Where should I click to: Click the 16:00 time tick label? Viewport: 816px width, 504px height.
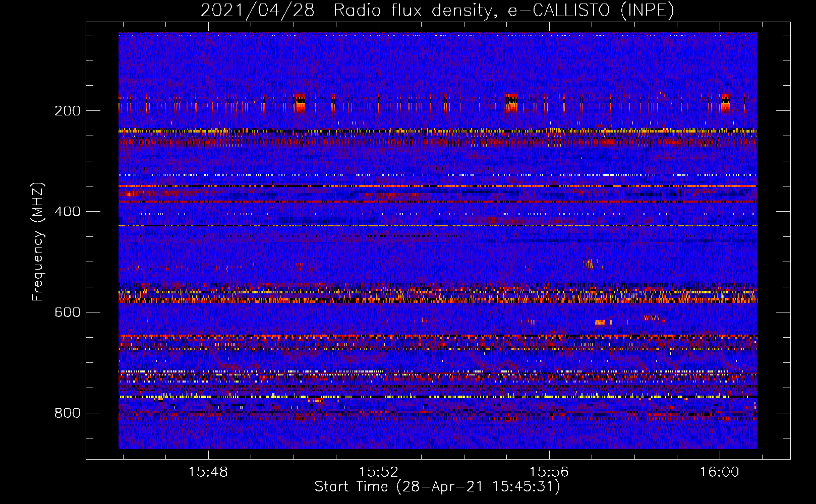[x=719, y=472]
